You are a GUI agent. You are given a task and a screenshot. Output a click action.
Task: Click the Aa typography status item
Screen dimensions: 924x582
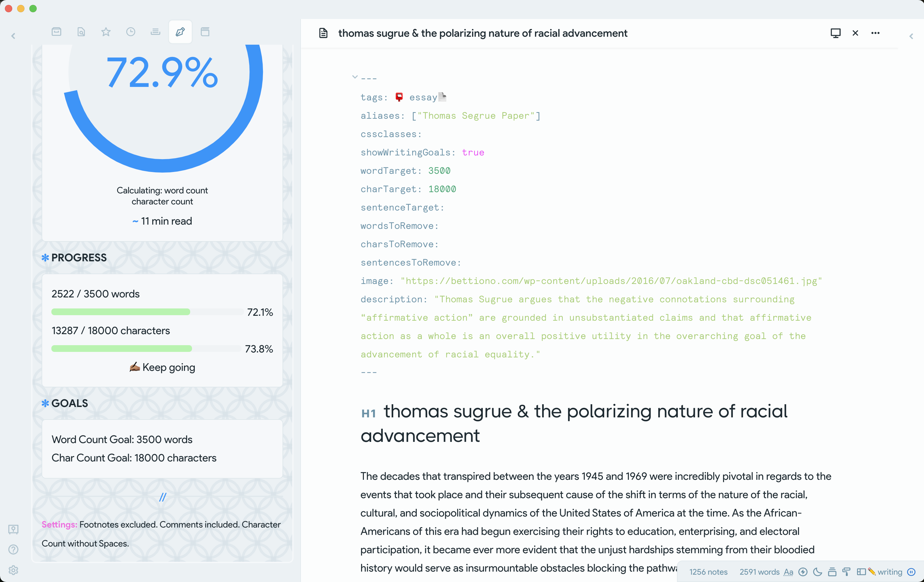click(x=788, y=572)
